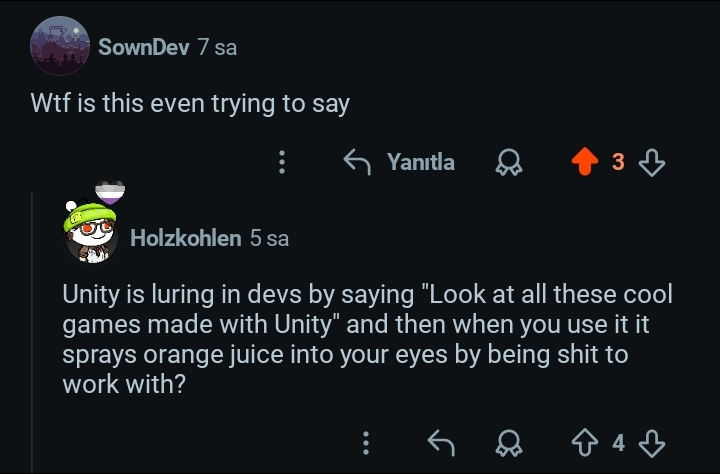Remove the orange upvote on SownDev's comment
720x474 pixels.
(x=583, y=162)
